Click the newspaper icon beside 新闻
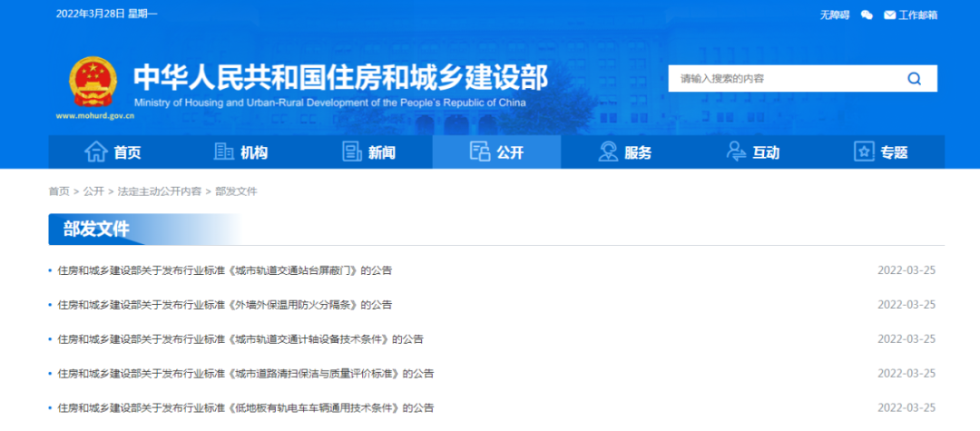The image size is (980, 431). tap(352, 152)
